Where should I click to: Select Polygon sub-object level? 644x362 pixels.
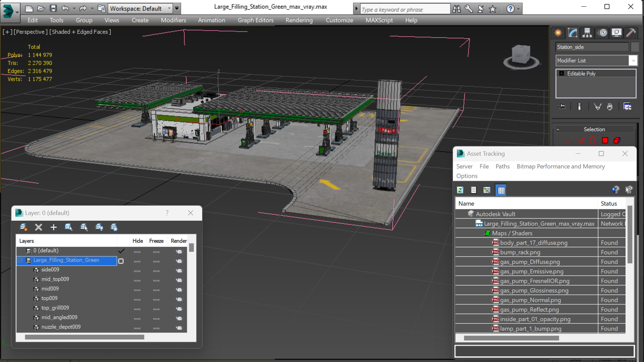605,141
